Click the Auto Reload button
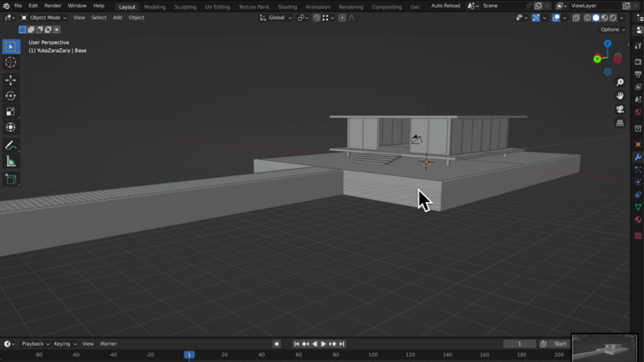The image size is (644, 362). point(446,6)
